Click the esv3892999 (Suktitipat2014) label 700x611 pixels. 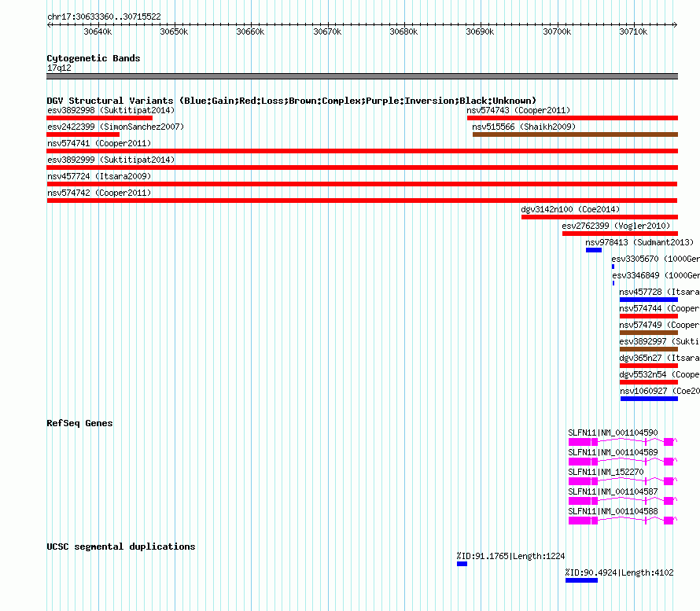(111, 160)
